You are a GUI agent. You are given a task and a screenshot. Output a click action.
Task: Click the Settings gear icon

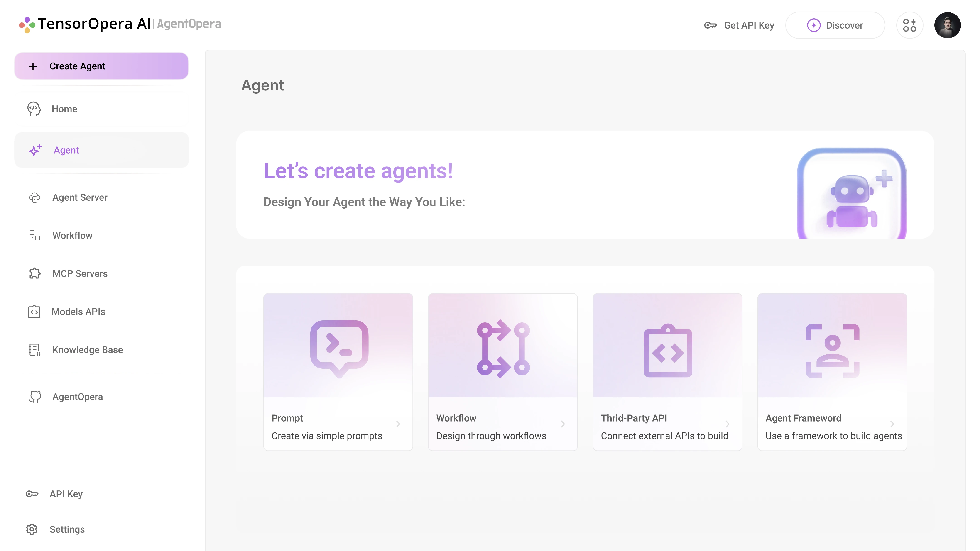pos(32,529)
